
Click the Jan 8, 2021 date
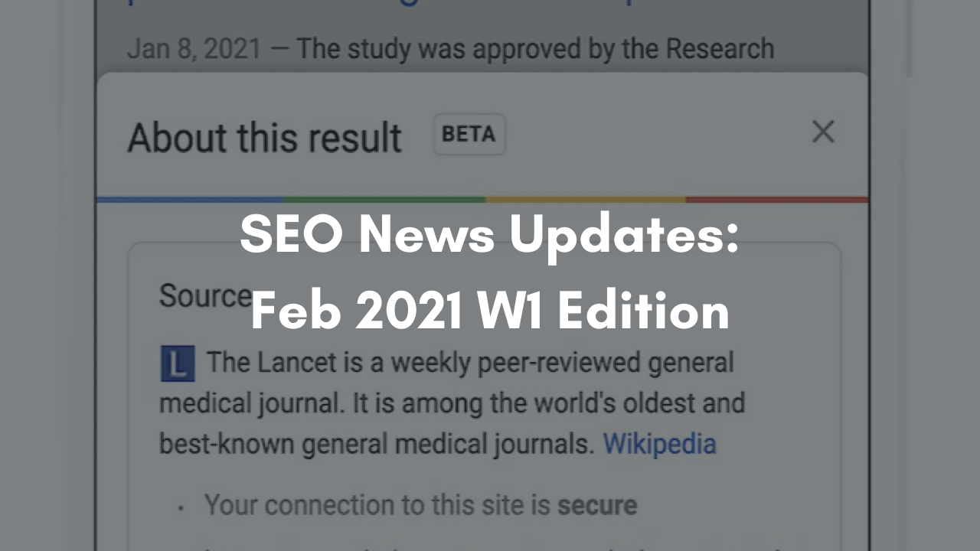point(194,49)
